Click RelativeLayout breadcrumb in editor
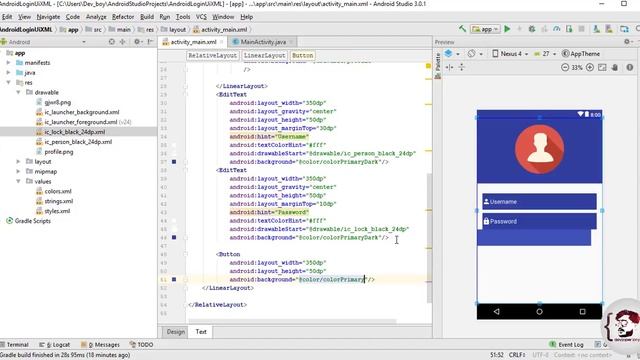Screen dimensions: 640x360 click(x=213, y=56)
